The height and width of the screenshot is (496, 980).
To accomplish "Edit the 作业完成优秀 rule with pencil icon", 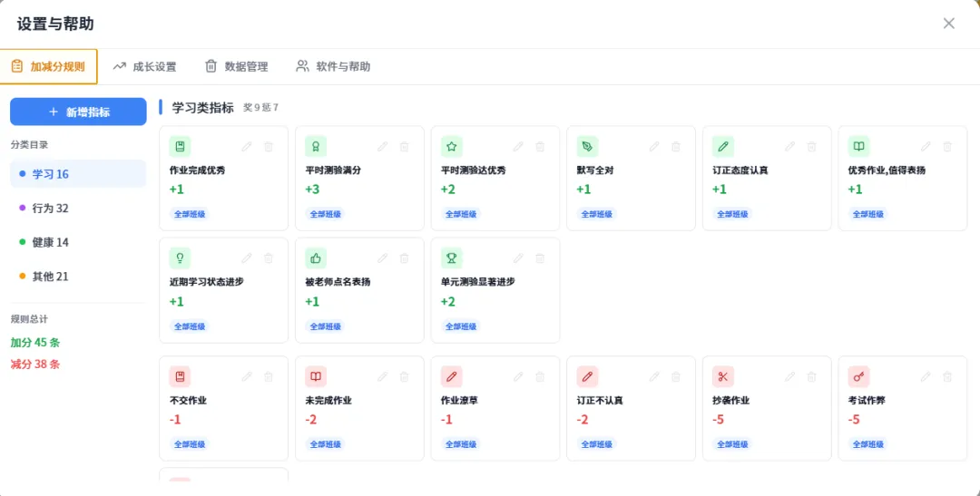I will coord(247,147).
